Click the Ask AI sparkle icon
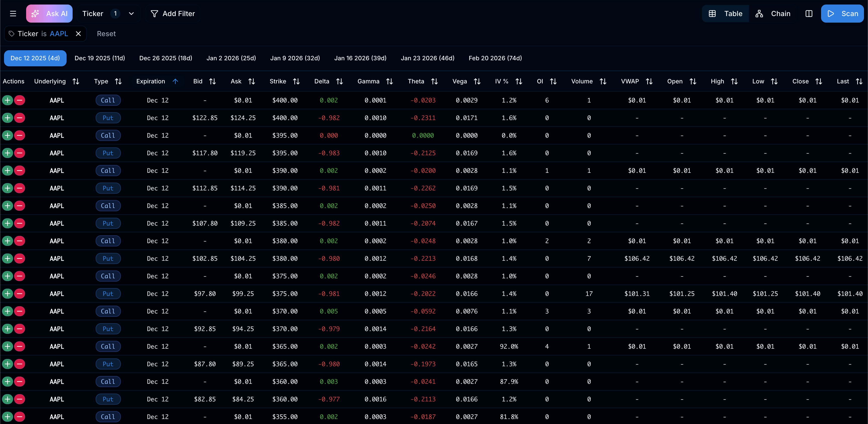The width and height of the screenshot is (868, 424). point(36,14)
